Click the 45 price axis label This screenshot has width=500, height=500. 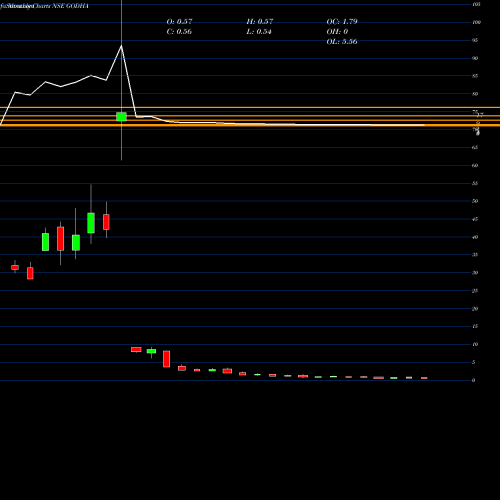475,219
